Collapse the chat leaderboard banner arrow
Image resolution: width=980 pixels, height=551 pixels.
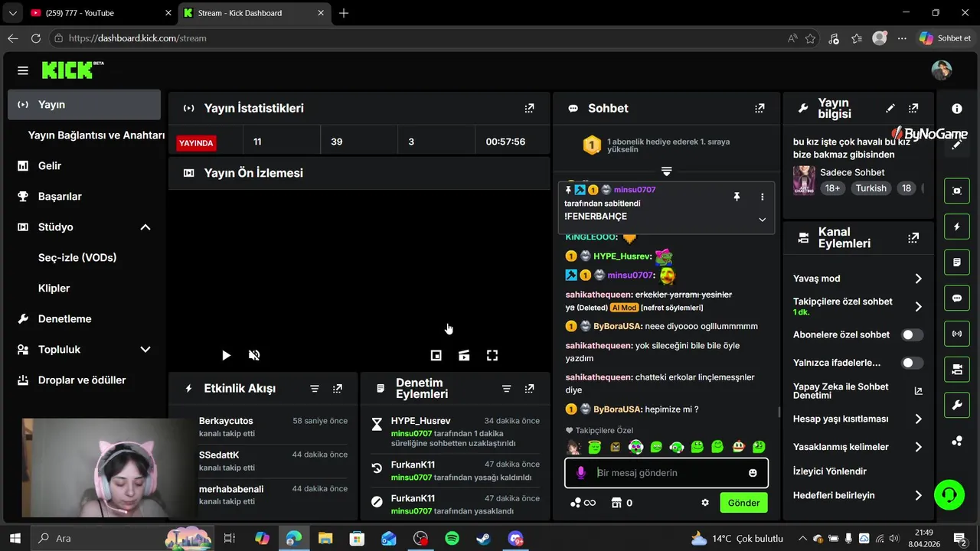(666, 171)
